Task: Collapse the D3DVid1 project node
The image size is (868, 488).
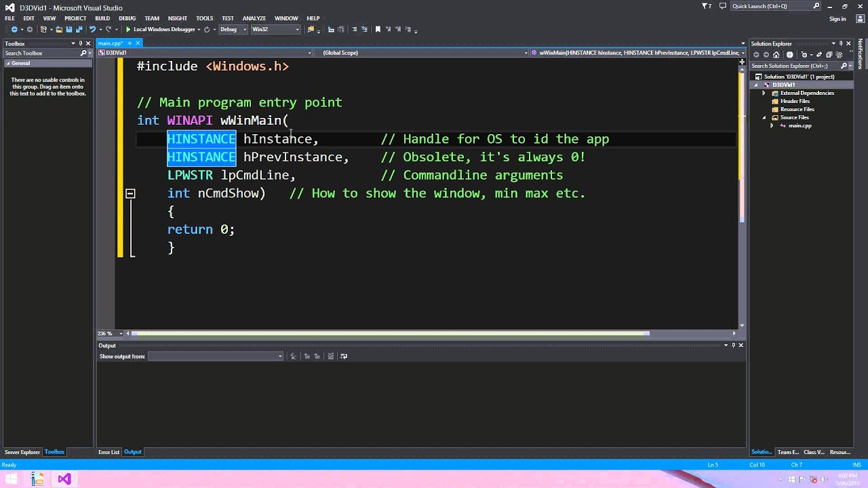Action: point(757,85)
